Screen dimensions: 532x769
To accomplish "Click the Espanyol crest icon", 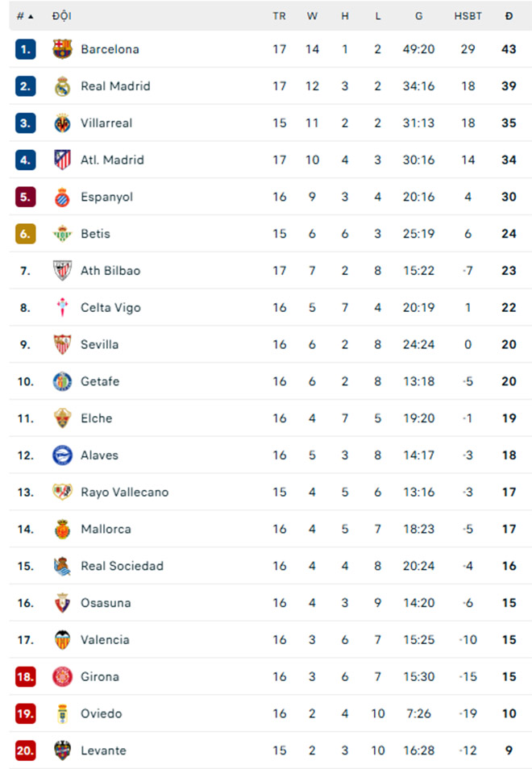I will click(x=62, y=197).
